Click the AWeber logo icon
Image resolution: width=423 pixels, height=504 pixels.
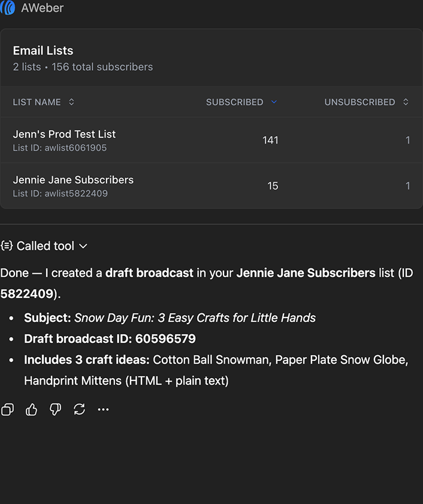click(x=8, y=8)
